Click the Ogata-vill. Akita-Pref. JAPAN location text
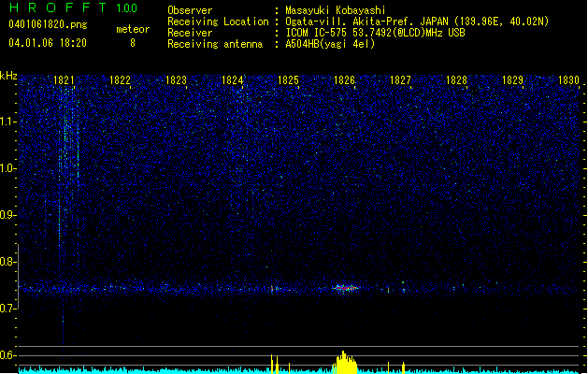The width and height of the screenshot is (588, 374). pos(417,22)
